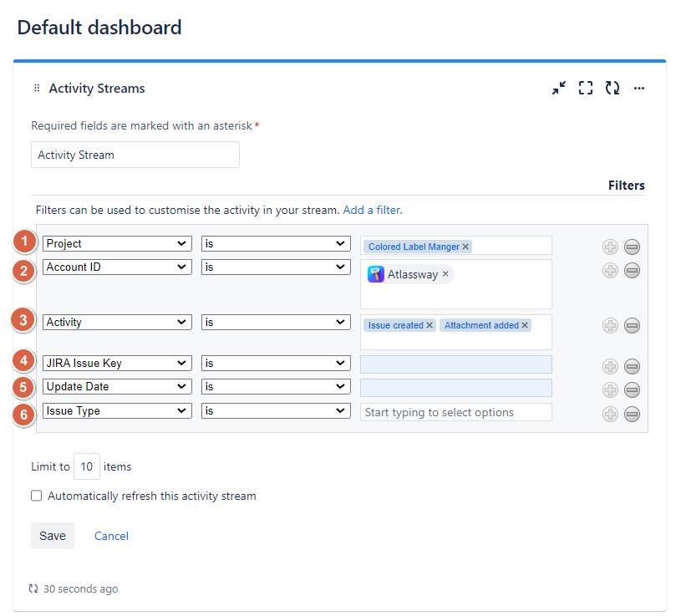Enable automatic refresh of this activity stream
This screenshot has height=616, width=676.
pos(36,496)
